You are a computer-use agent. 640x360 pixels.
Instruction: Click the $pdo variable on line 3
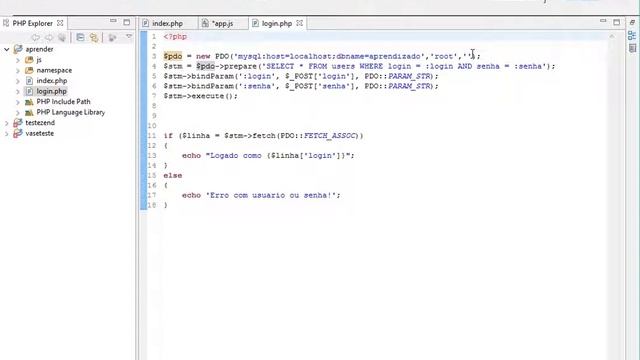click(173, 56)
